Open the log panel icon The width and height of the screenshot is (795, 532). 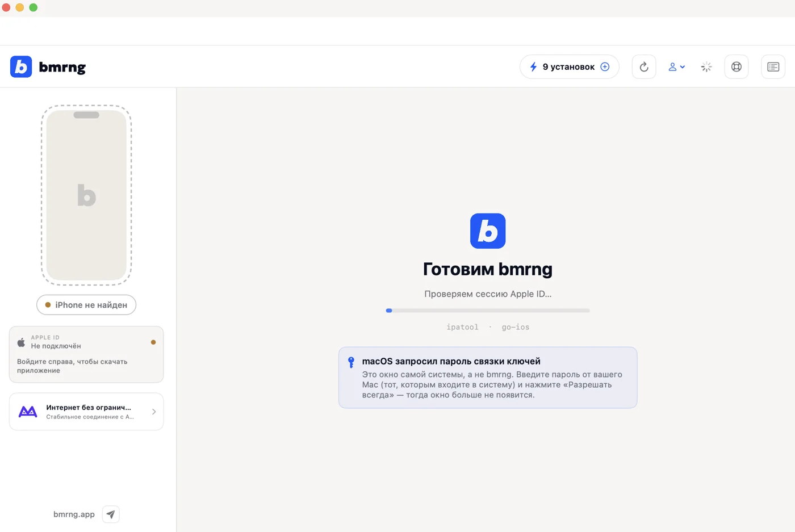click(773, 67)
